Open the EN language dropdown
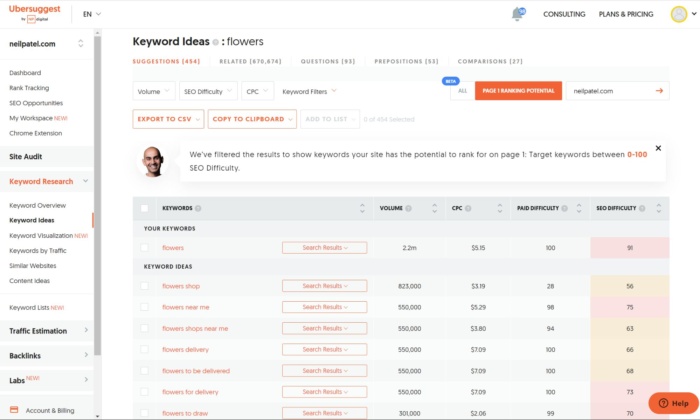 pyautogui.click(x=92, y=14)
